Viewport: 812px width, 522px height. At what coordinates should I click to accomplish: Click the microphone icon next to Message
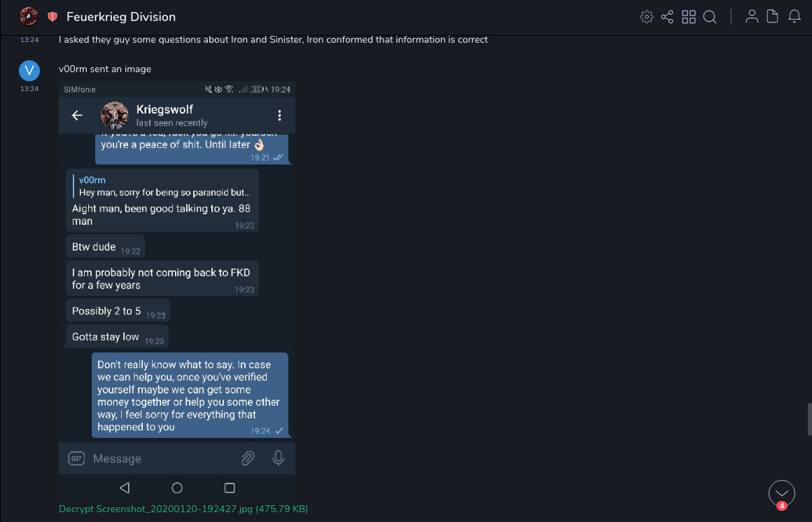[278, 458]
